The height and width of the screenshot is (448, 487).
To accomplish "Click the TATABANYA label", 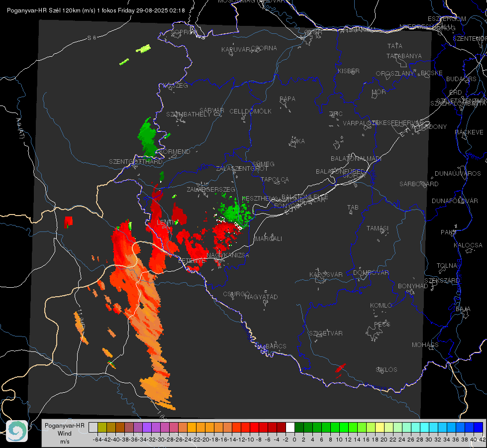I will click(404, 56).
